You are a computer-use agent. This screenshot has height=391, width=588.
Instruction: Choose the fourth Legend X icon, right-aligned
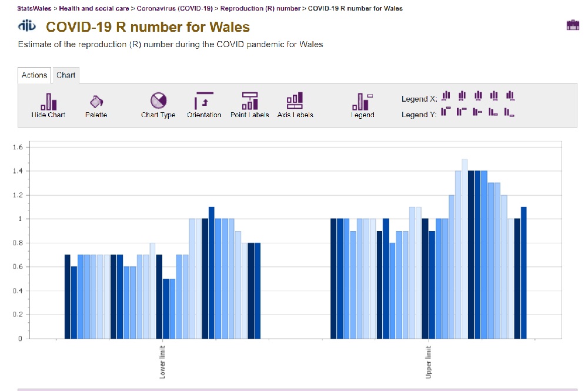(x=494, y=96)
